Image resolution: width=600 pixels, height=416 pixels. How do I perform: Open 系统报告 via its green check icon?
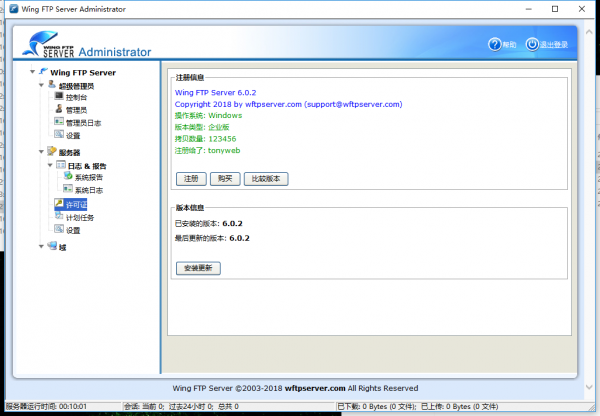coord(68,176)
